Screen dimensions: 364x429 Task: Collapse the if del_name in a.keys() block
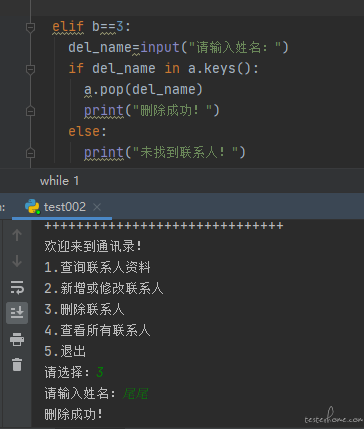(30, 69)
